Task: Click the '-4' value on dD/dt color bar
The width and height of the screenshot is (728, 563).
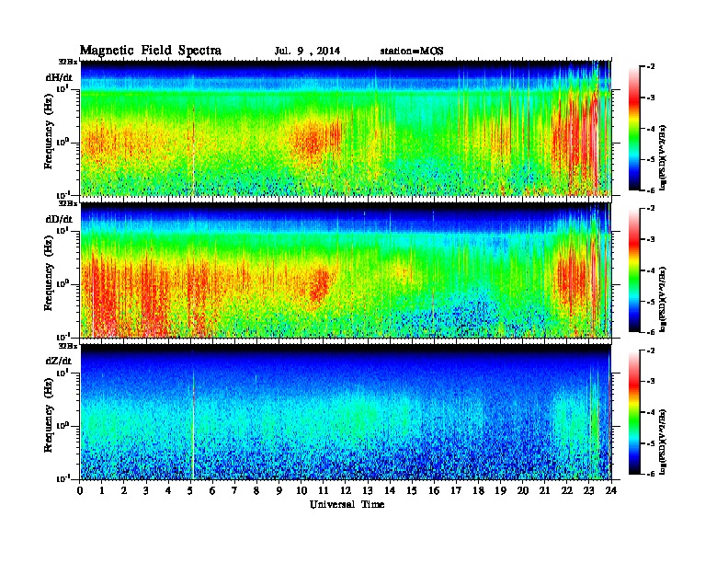Action: pos(651,270)
